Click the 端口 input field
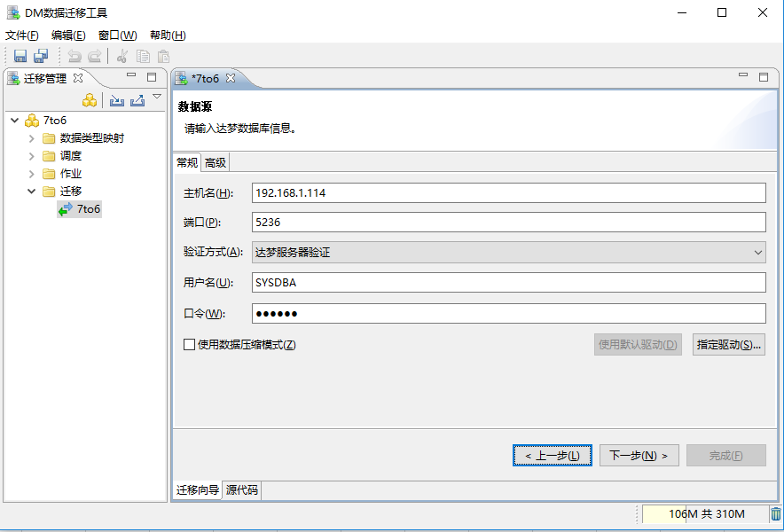 tap(508, 222)
